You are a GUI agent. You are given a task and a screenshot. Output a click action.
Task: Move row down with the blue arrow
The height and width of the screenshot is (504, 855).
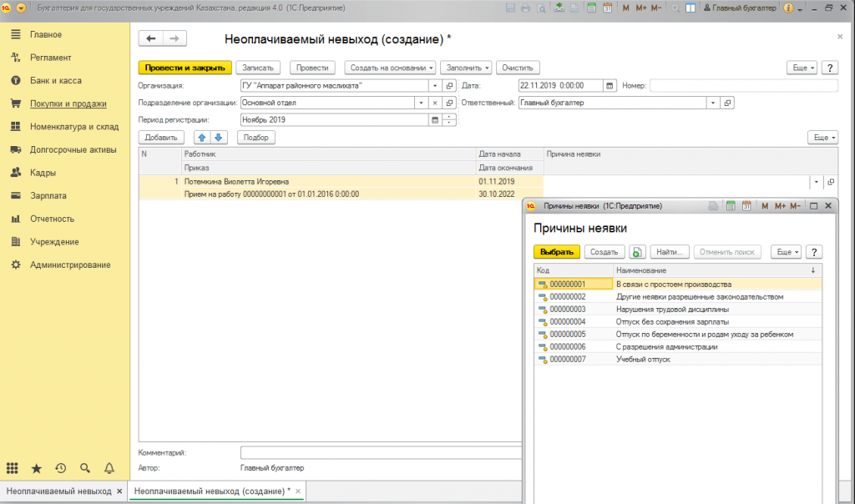218,137
